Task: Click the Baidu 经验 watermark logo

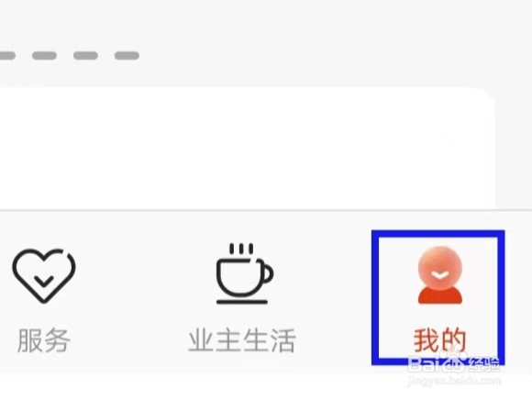Action: point(454,363)
